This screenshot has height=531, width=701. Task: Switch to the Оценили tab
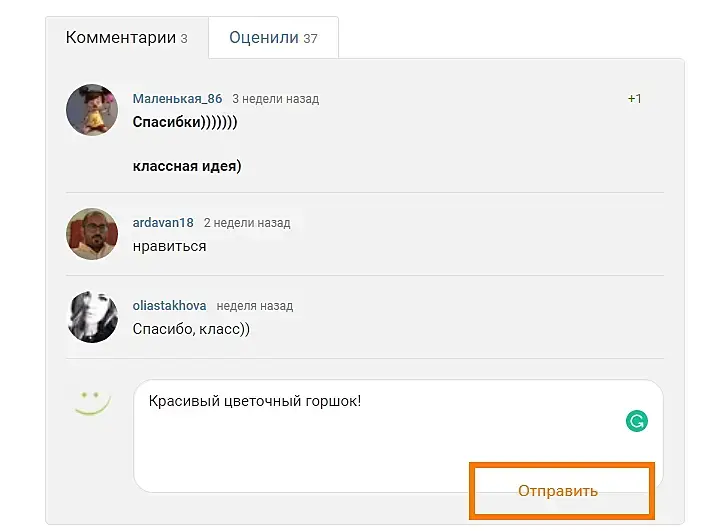click(x=273, y=38)
